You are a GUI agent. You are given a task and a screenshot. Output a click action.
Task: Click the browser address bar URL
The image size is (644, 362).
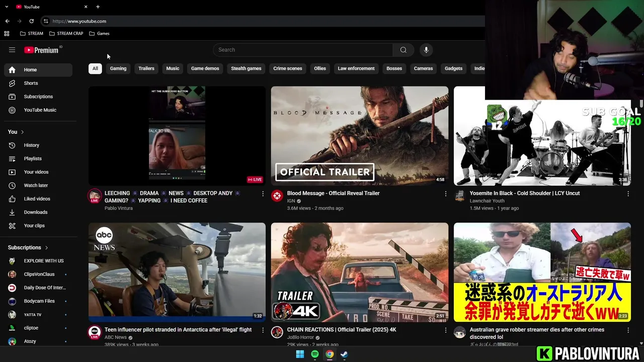[79, 21]
